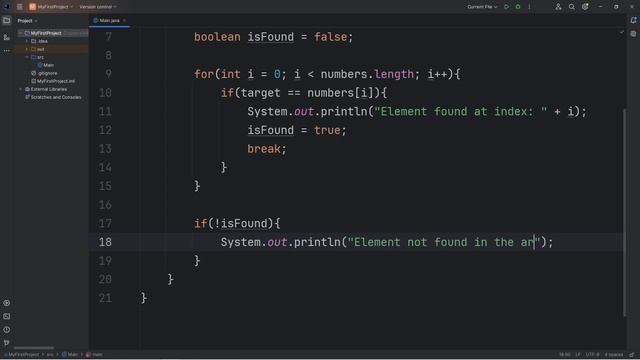Click UTF-8 encoding in status bar
The height and width of the screenshot is (360, 640).
coord(592,355)
